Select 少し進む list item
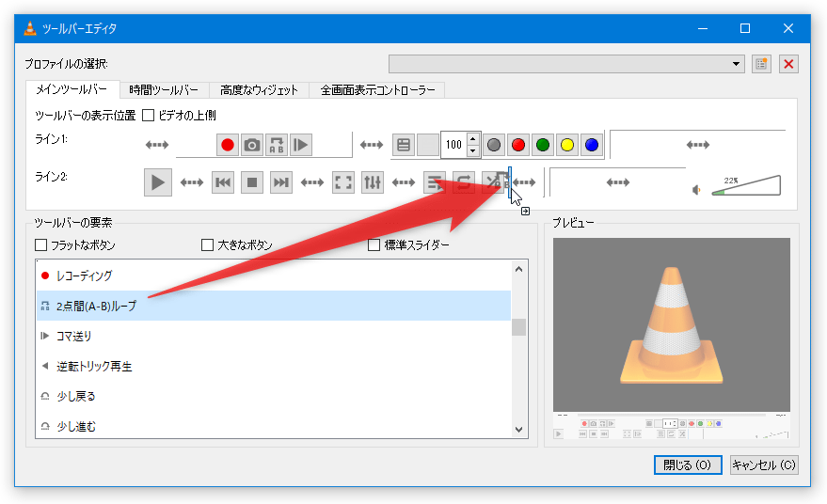 pyautogui.click(x=274, y=426)
